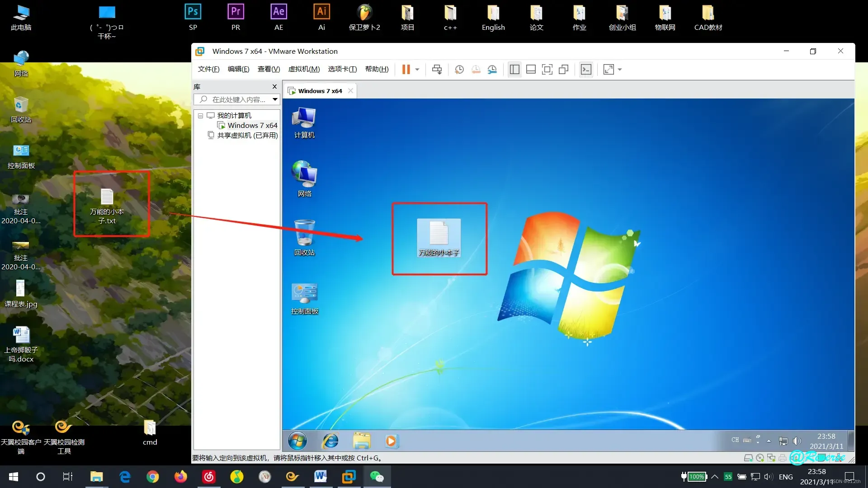Close the 库 library panel
The height and width of the screenshot is (488, 868).
click(274, 87)
